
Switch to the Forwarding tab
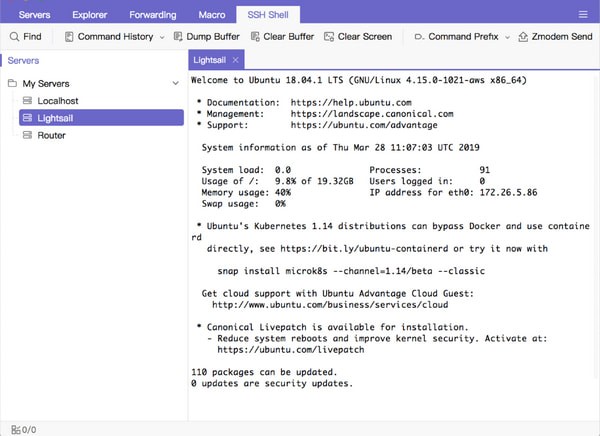click(153, 15)
